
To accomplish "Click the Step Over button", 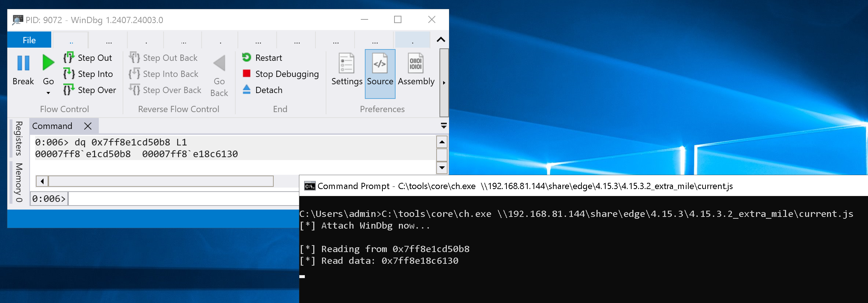I will tap(96, 90).
